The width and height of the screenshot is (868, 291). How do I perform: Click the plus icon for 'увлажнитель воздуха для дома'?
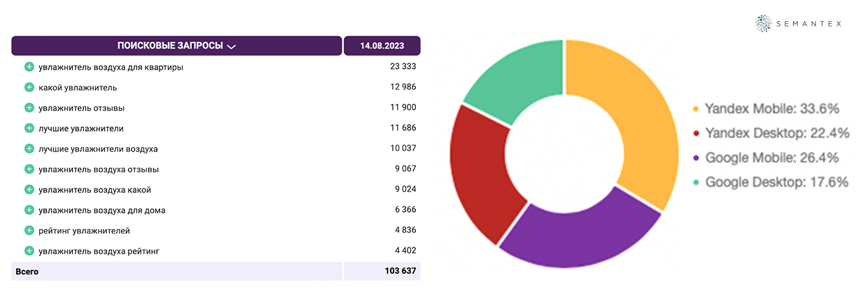29,210
